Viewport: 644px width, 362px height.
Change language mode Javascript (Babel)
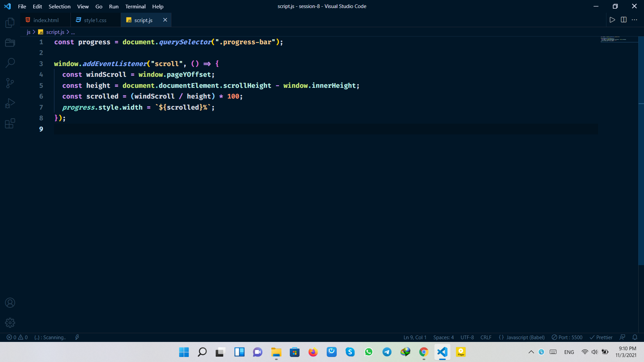click(525, 337)
